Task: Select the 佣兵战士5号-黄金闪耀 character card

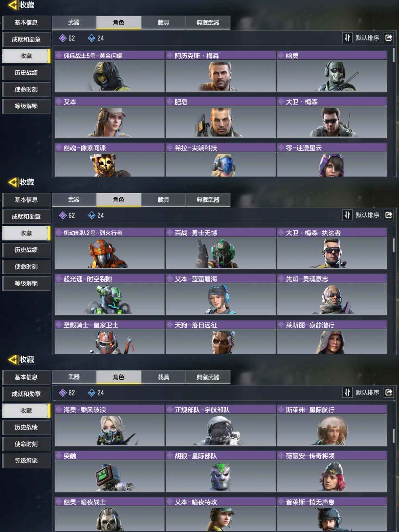Action: coord(110,71)
